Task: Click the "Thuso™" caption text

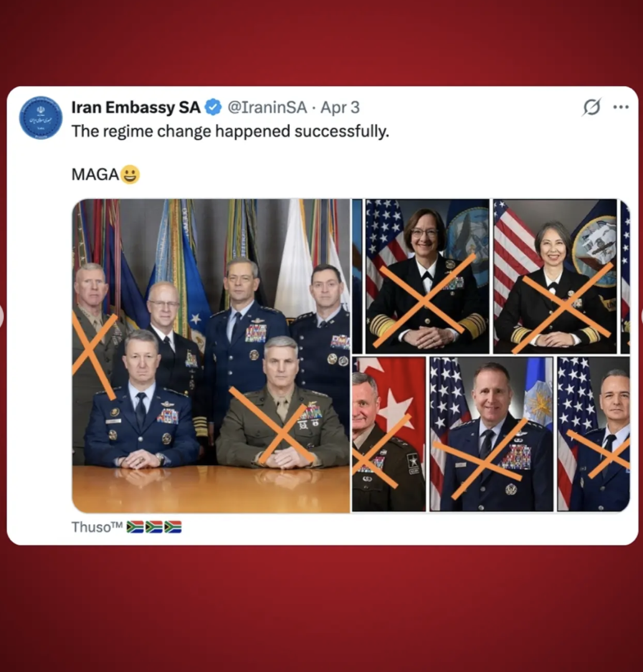Action: tap(97, 527)
